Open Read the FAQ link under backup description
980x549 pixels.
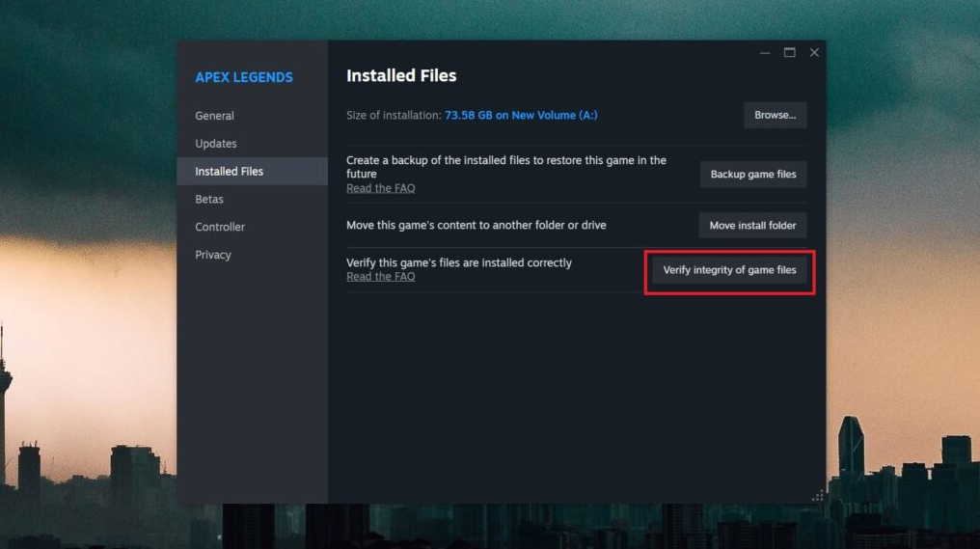point(380,188)
